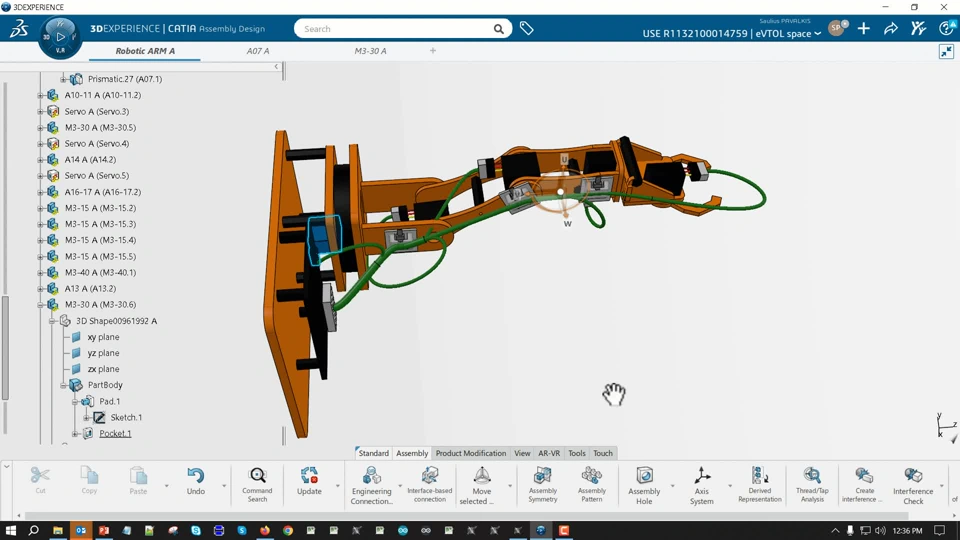The image size is (960, 540).
Task: Add a new tab with plus button
Action: click(x=433, y=51)
